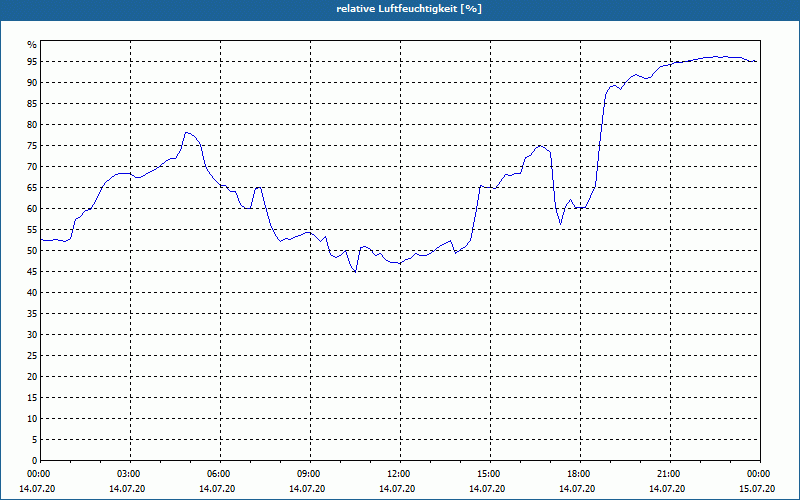Click the '06:00' time axis label
800x500 pixels.
click(220, 474)
